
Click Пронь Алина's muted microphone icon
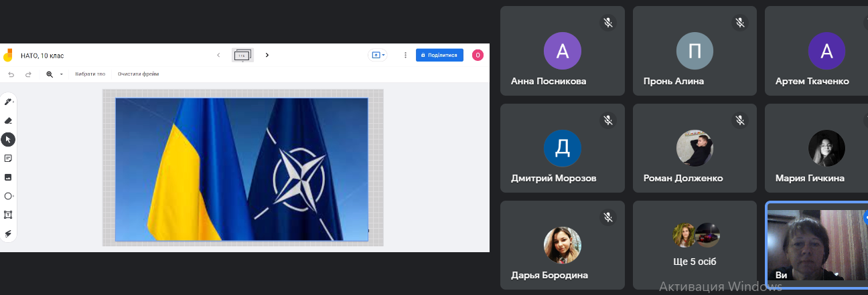[x=740, y=23]
